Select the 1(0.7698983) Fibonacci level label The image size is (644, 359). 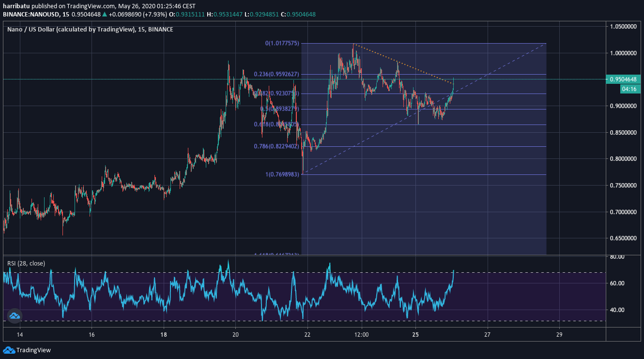coord(282,174)
